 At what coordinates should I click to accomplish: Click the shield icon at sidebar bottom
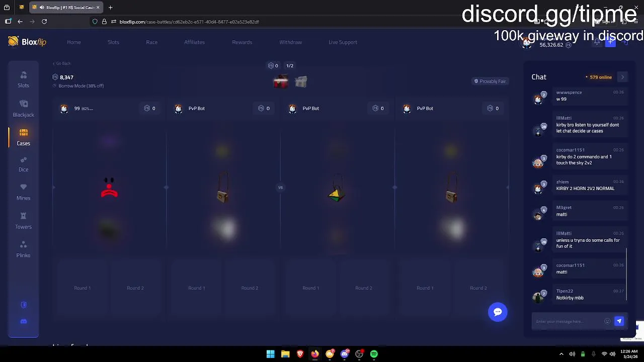(24, 305)
